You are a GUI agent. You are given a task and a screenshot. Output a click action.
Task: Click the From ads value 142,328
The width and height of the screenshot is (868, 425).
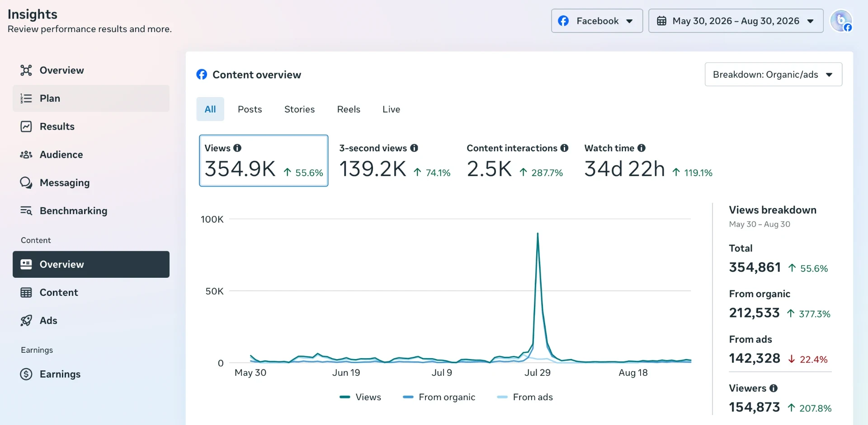click(x=755, y=359)
